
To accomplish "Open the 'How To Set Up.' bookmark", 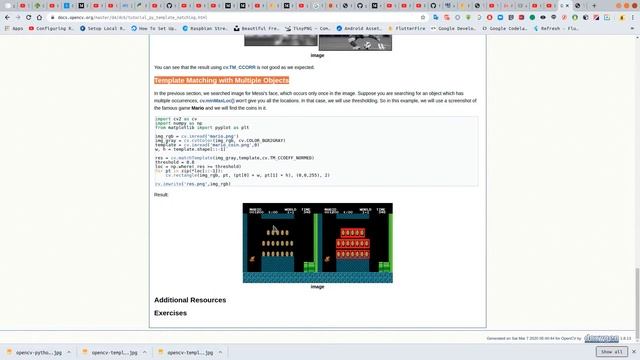I will 154,29.
